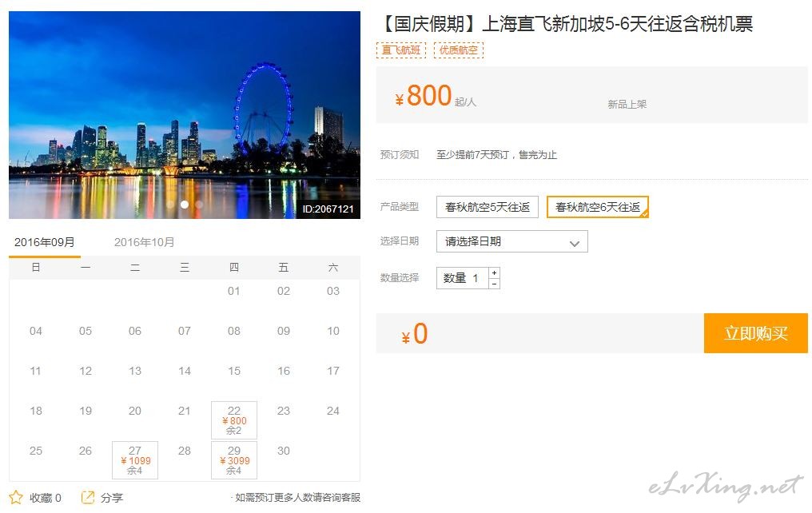
Task: Decrease quantity with the minus stepper
Action: (495, 284)
